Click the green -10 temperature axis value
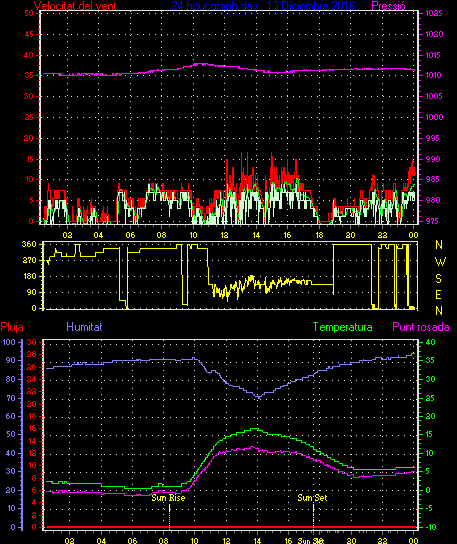Viewport: 457px width, 544px height. (431, 527)
